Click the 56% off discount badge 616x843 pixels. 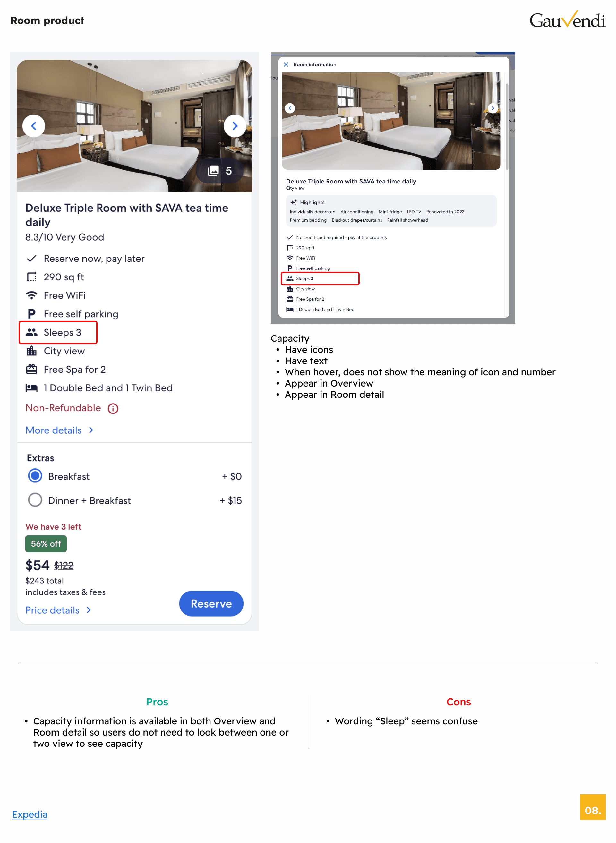point(46,544)
